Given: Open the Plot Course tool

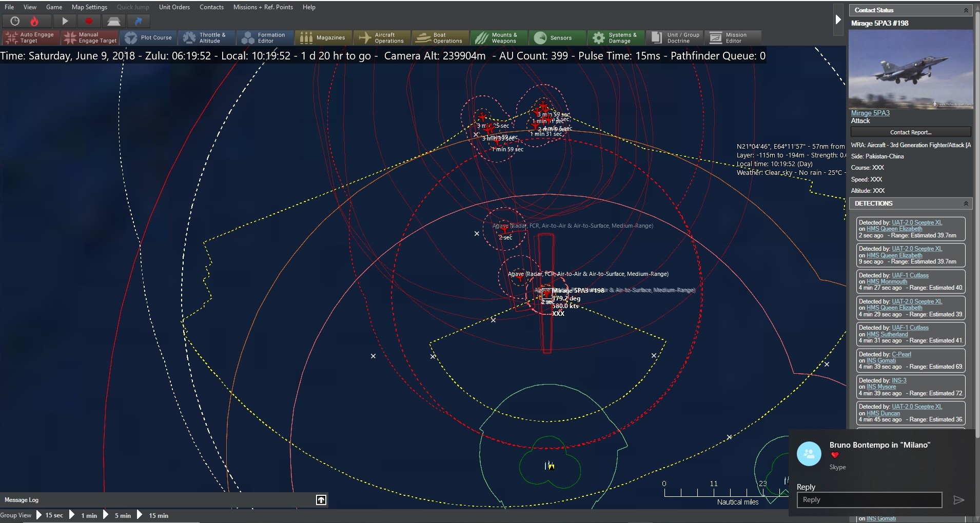Looking at the screenshot, I should [148, 37].
